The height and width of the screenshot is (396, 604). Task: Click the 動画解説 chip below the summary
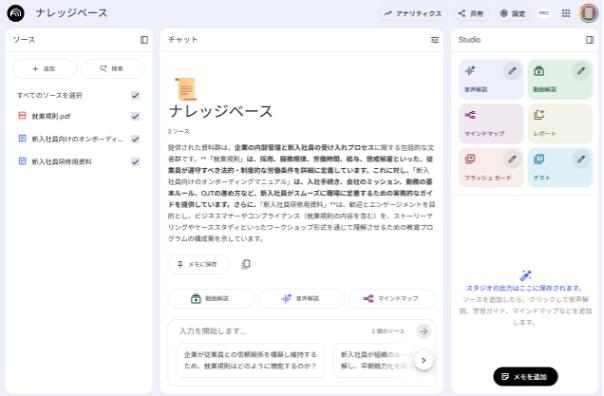click(x=211, y=299)
